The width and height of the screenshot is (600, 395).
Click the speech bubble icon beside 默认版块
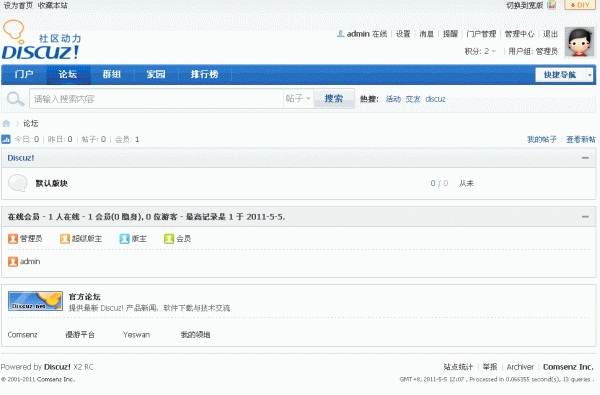pyautogui.click(x=18, y=183)
